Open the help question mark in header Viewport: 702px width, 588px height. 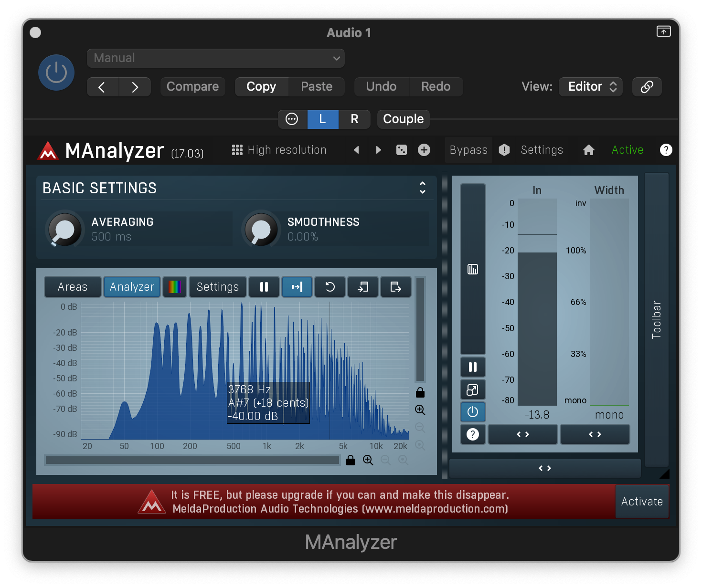(x=666, y=150)
